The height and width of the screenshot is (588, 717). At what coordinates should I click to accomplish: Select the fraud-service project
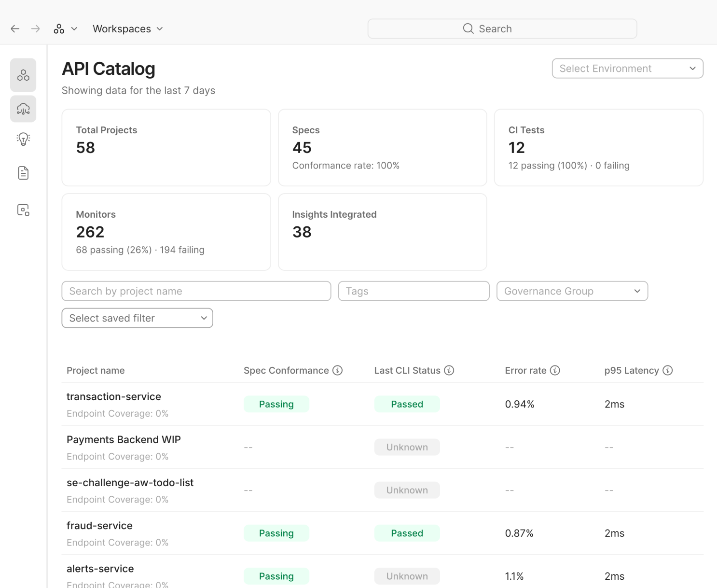coord(99,525)
